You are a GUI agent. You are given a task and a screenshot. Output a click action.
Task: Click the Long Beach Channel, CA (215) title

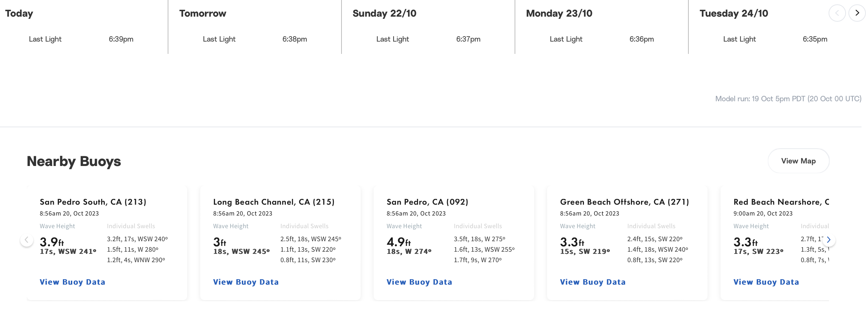[274, 202]
